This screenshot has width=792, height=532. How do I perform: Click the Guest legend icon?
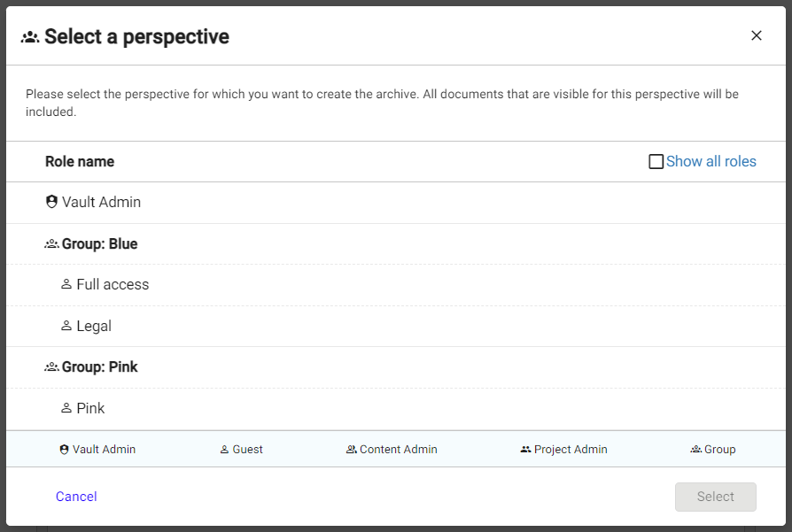pos(224,450)
